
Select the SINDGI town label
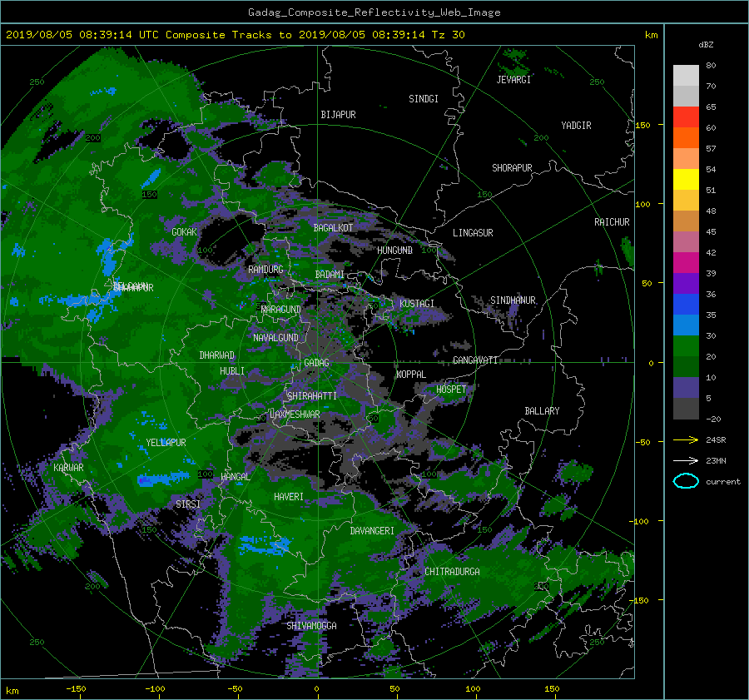pos(424,99)
